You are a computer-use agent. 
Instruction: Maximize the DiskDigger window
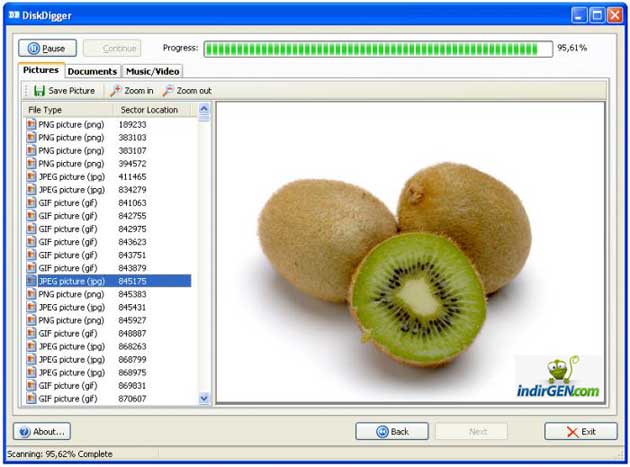coord(597,15)
